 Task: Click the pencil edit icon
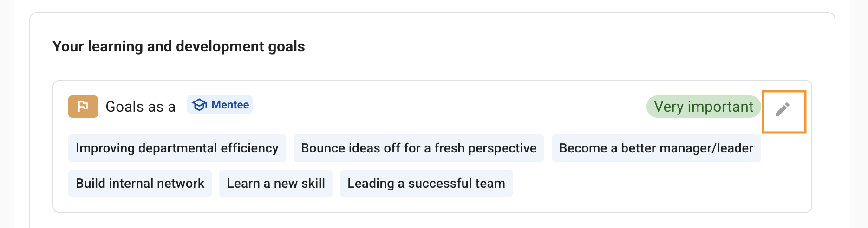783,109
